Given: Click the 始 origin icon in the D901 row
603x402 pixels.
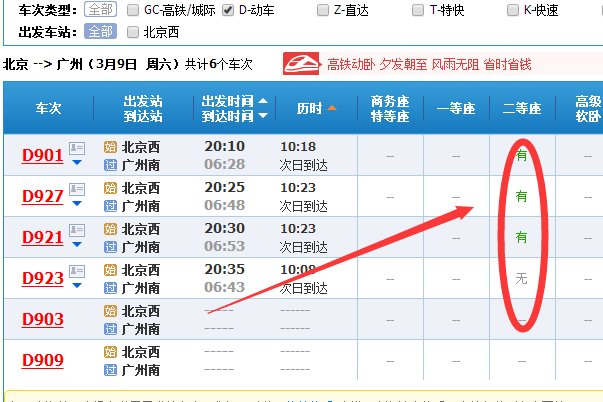Looking at the screenshot, I should pos(110,147).
